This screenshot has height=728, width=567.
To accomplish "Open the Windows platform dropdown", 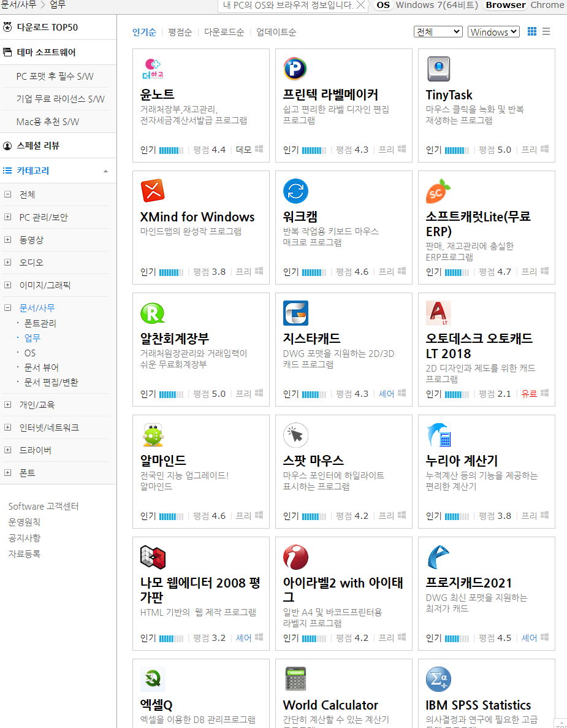I will [x=493, y=31].
